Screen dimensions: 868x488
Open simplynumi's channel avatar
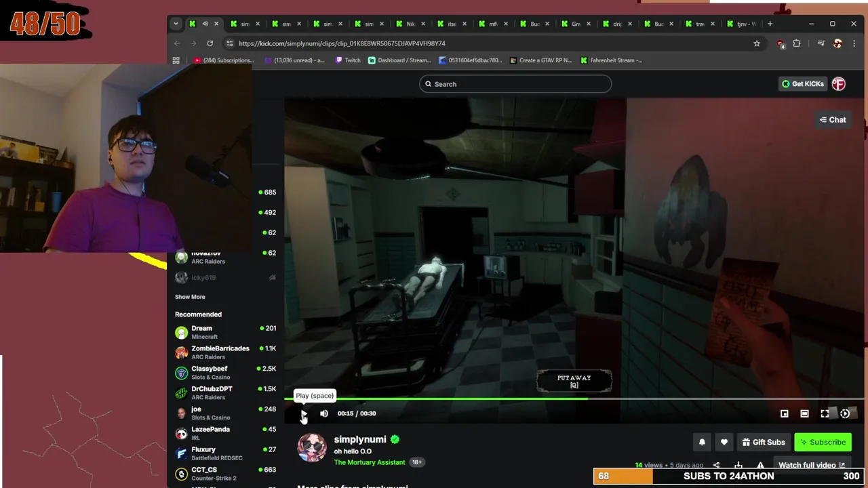pos(312,448)
